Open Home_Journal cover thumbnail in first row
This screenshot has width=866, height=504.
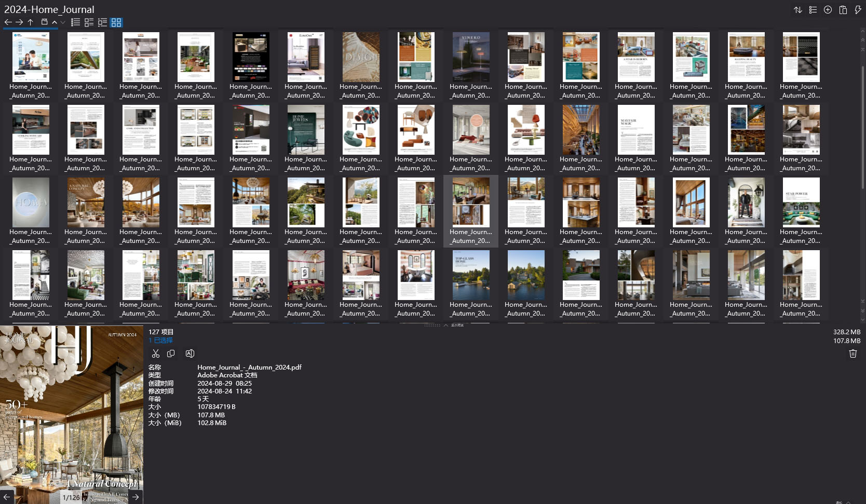coord(30,57)
